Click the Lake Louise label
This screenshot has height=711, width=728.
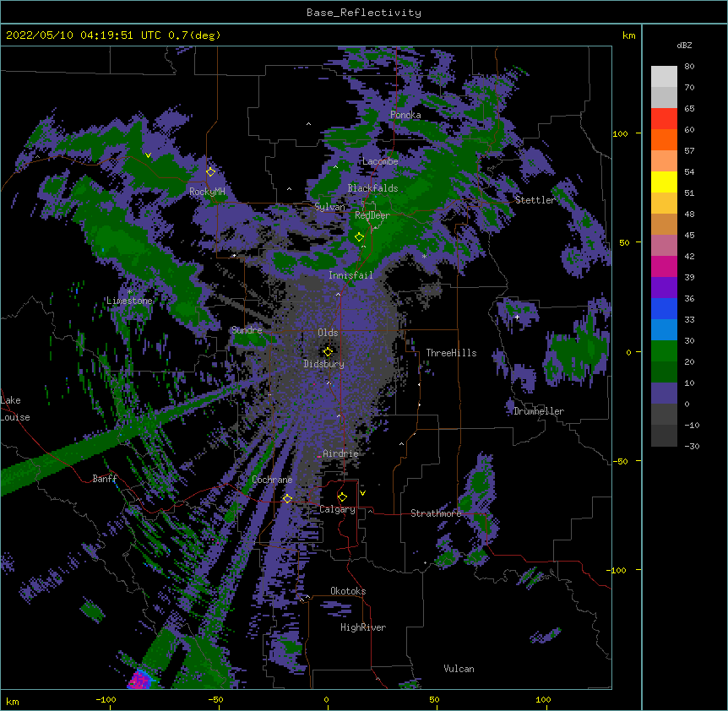15,409
